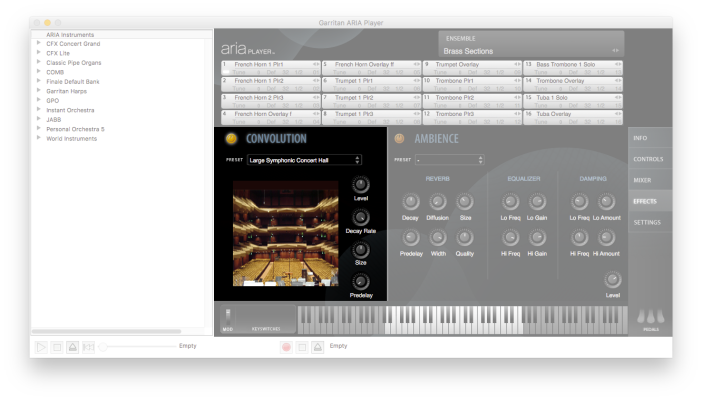702x400 pixels.
Task: Click the Equalizer Lo Gain knob
Action: point(537,202)
